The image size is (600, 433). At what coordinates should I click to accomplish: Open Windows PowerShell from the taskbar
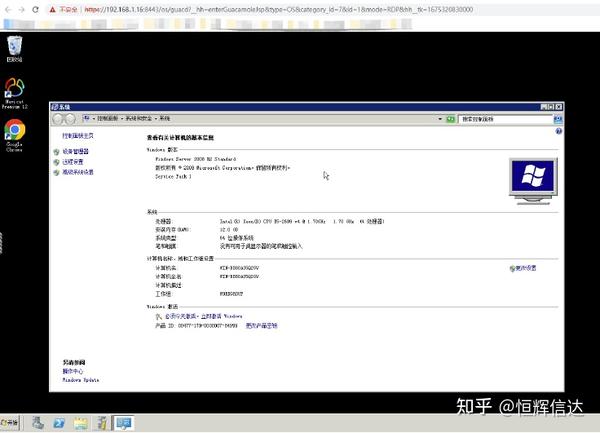point(59,423)
